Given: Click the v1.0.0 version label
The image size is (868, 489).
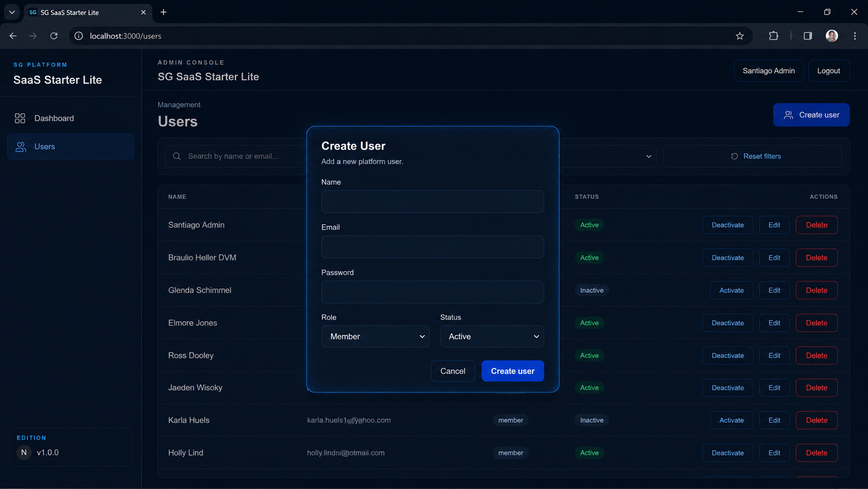Looking at the screenshot, I should [48, 453].
